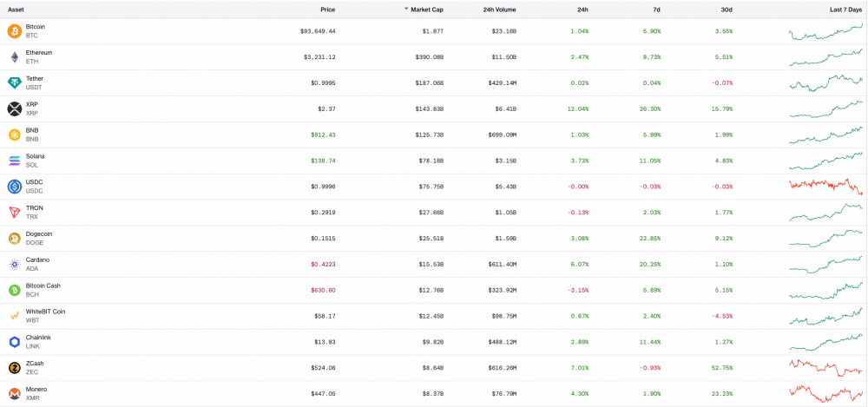Click the Bitcoin orange coin icon

(14, 31)
